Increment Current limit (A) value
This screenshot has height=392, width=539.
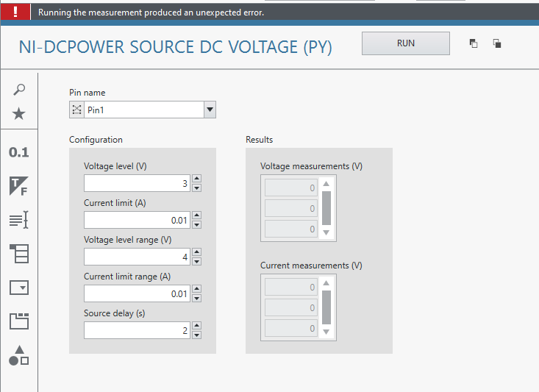click(196, 215)
